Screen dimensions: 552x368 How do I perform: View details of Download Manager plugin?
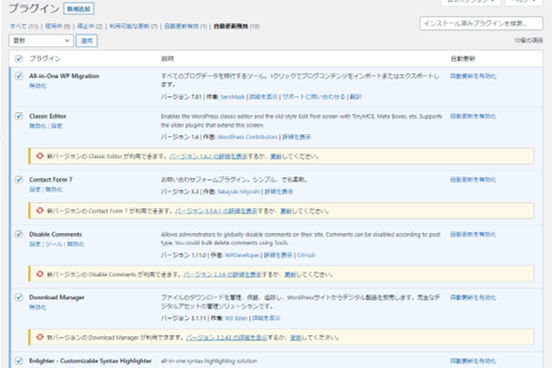tap(266, 318)
